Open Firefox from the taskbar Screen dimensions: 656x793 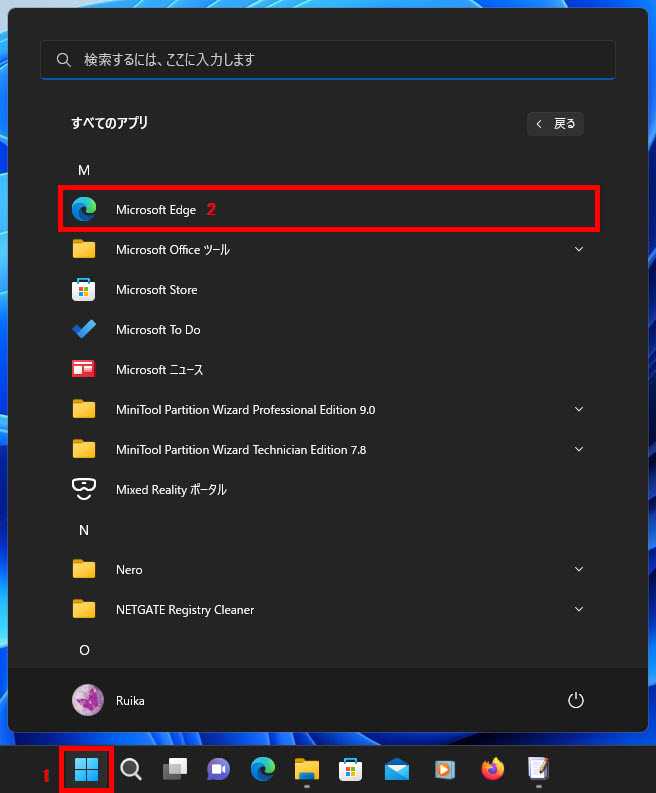[492, 769]
